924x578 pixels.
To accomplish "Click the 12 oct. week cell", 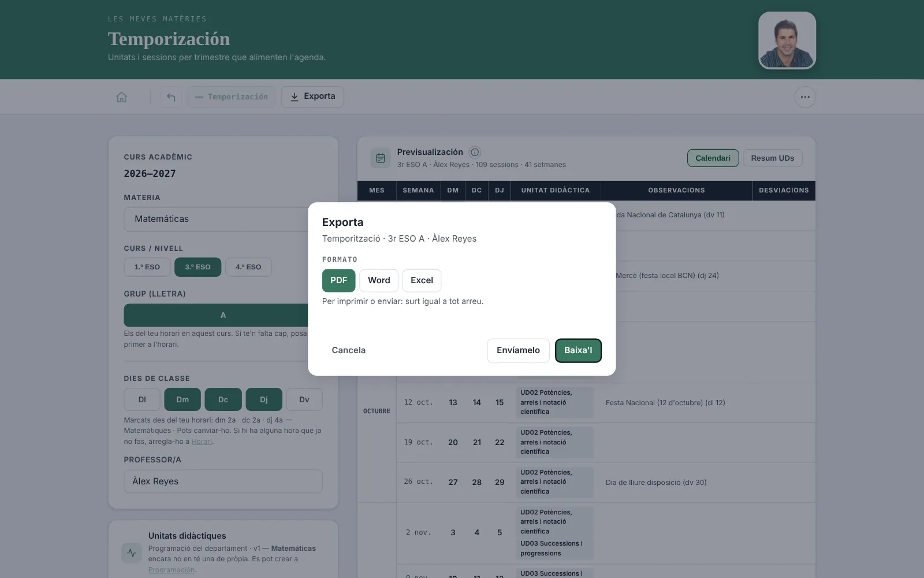I will point(418,402).
